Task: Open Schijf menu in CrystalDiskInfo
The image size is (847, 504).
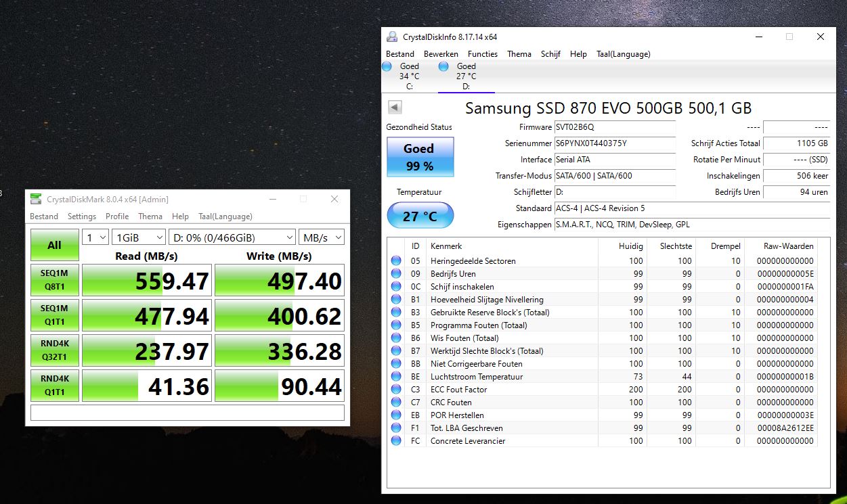Action: (x=550, y=54)
